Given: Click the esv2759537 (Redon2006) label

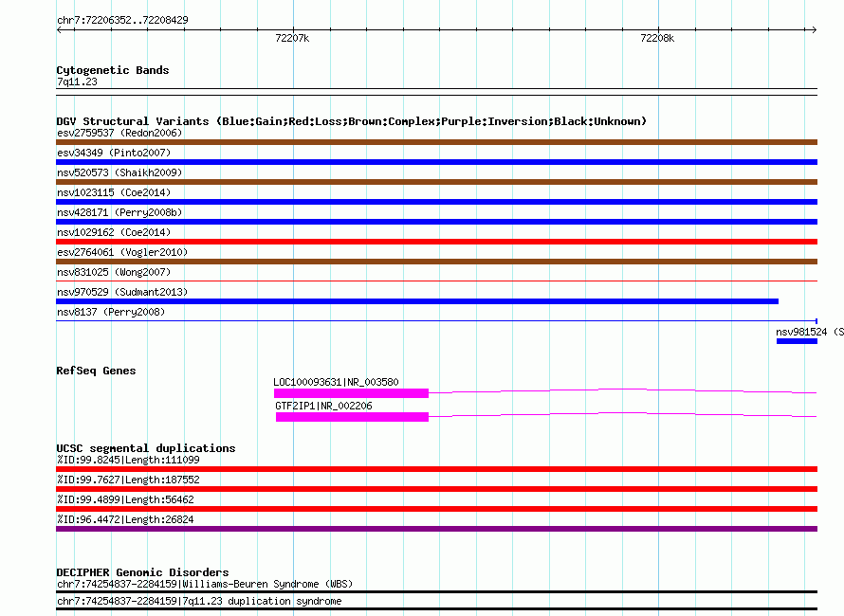Looking at the screenshot, I should [119, 133].
